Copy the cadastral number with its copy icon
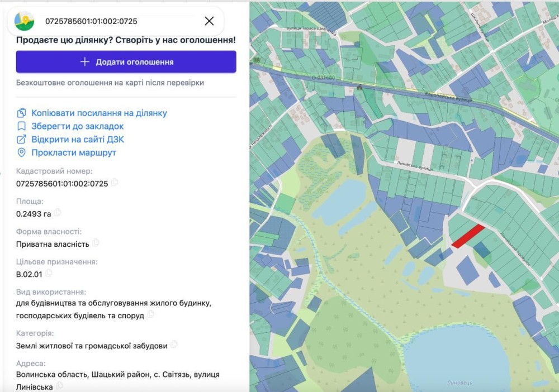The width and height of the screenshot is (559, 392). (115, 182)
